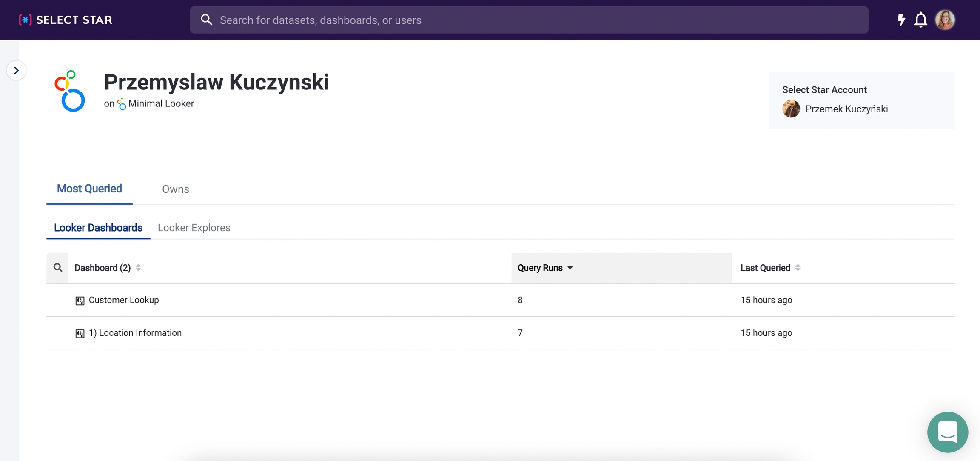Open the user profile avatar menu
Image resolution: width=980 pixels, height=461 pixels.
(945, 20)
